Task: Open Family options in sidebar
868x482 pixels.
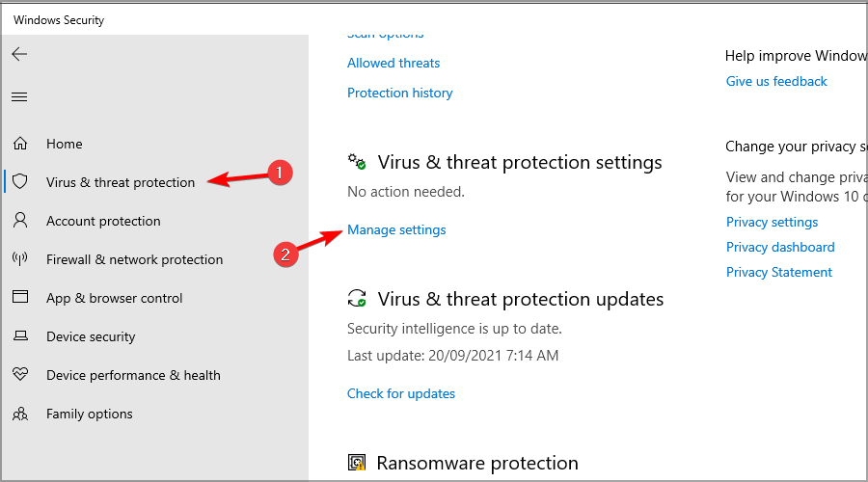Action: pyautogui.click(x=90, y=414)
